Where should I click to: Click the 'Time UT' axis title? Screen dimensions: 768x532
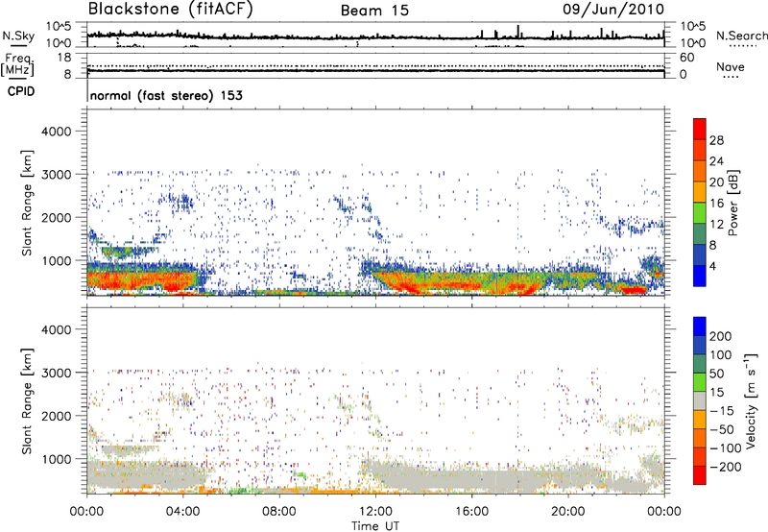pyautogui.click(x=375, y=525)
